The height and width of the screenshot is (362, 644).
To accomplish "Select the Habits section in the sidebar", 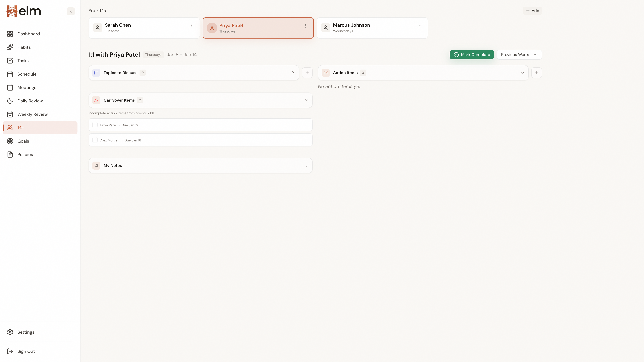I will click(24, 47).
